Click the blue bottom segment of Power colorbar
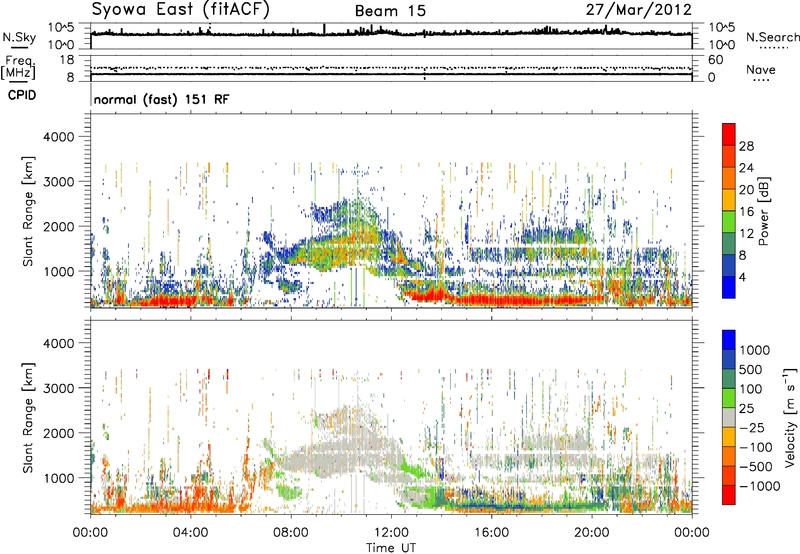The image size is (800, 554). click(x=729, y=287)
